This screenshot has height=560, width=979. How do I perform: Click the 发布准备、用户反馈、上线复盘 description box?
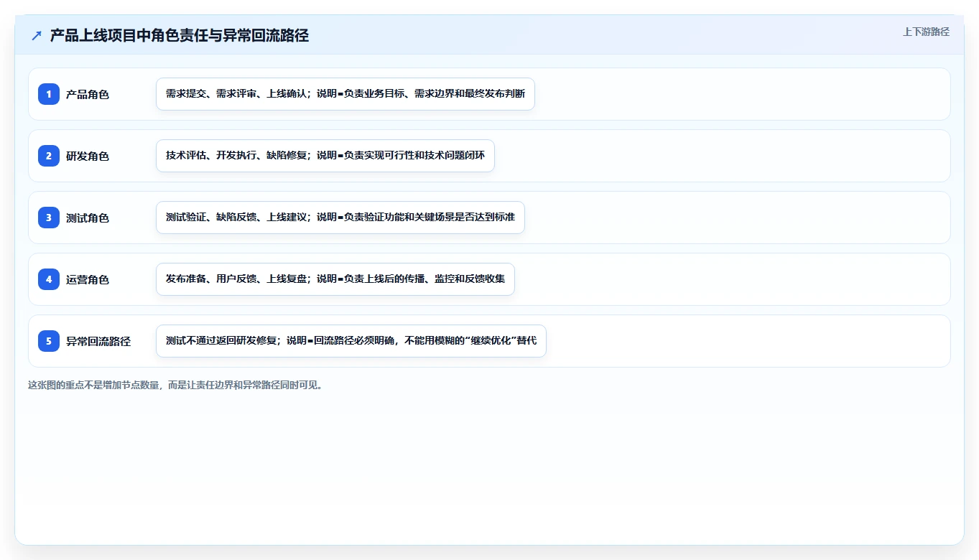[x=335, y=279]
